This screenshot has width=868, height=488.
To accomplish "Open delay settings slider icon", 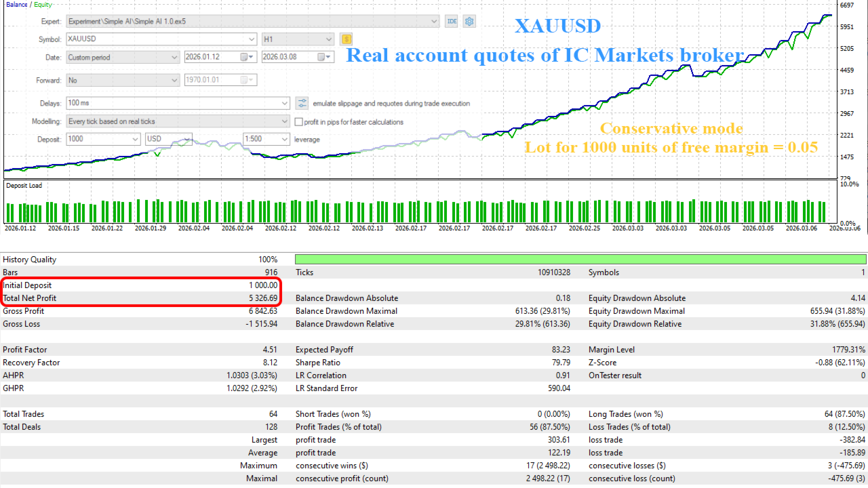I will point(302,103).
